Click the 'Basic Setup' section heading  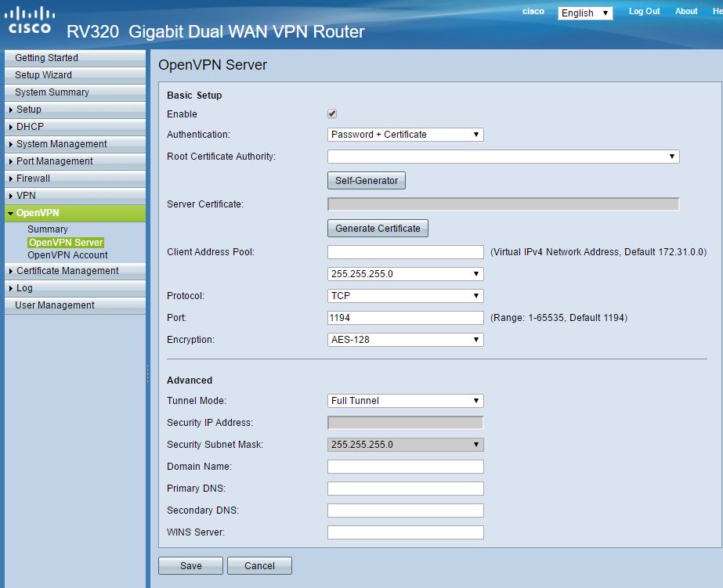194,96
